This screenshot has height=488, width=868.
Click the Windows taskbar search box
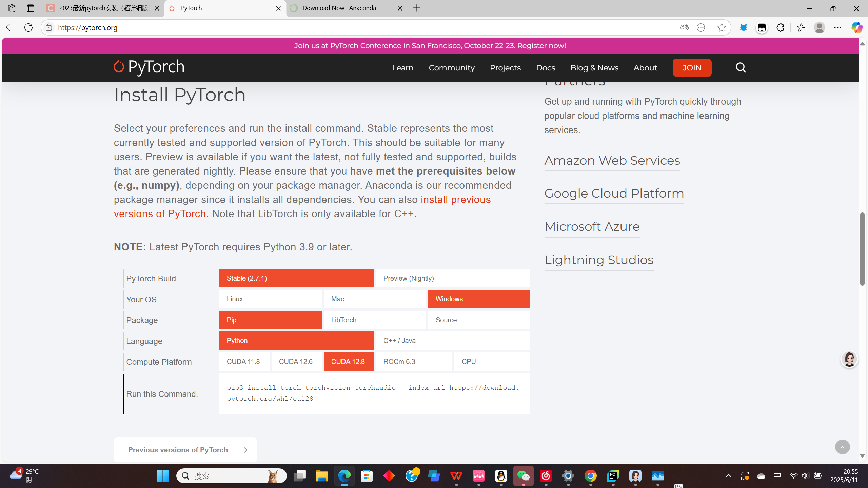(x=231, y=476)
